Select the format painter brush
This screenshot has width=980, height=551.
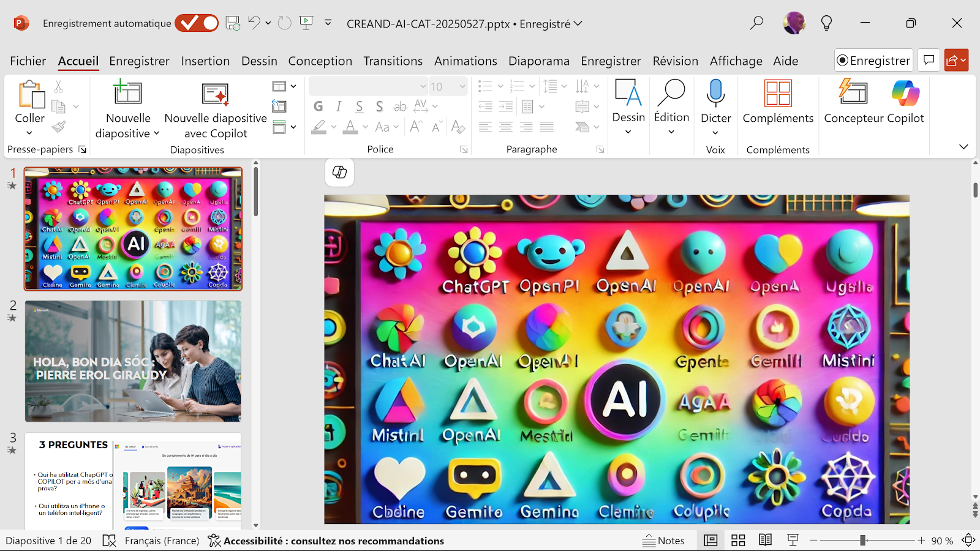(59, 127)
